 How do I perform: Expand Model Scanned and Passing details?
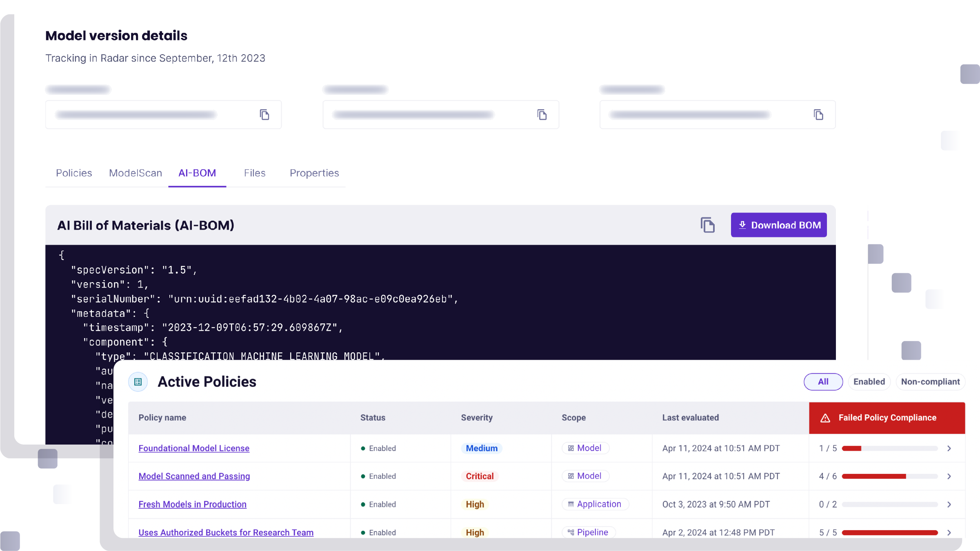949,476
